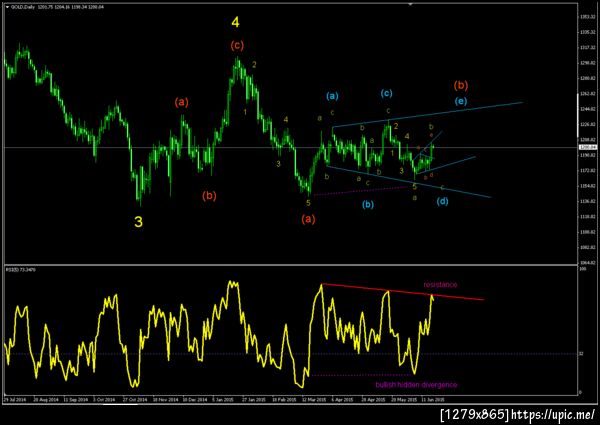Screen dimensions: 600x425
Task: Click the '27 Jan 2015' date label
Action: click(254, 399)
